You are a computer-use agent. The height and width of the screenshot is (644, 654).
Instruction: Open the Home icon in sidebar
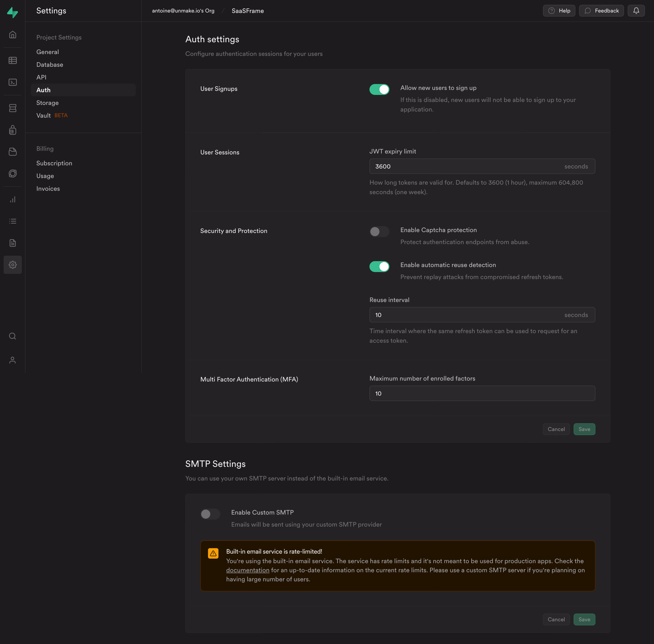click(12, 35)
